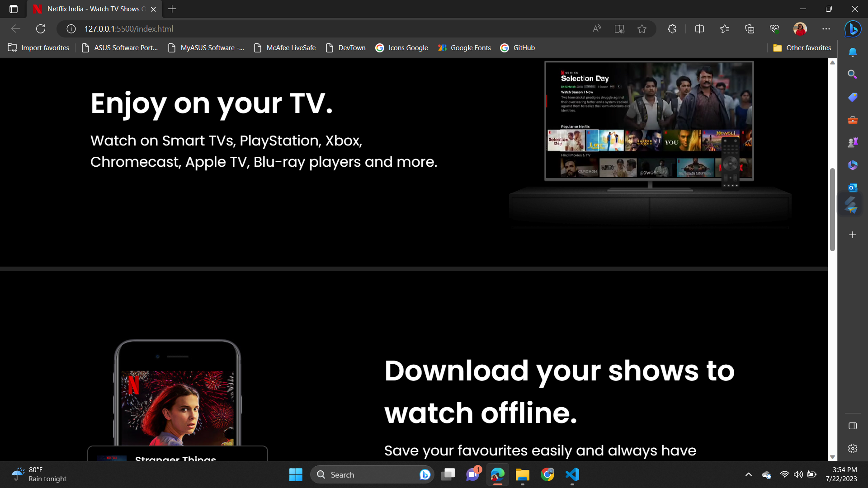Image resolution: width=868 pixels, height=488 pixels.
Task: Open Bing Chat sidebar icon
Action: tap(853, 29)
